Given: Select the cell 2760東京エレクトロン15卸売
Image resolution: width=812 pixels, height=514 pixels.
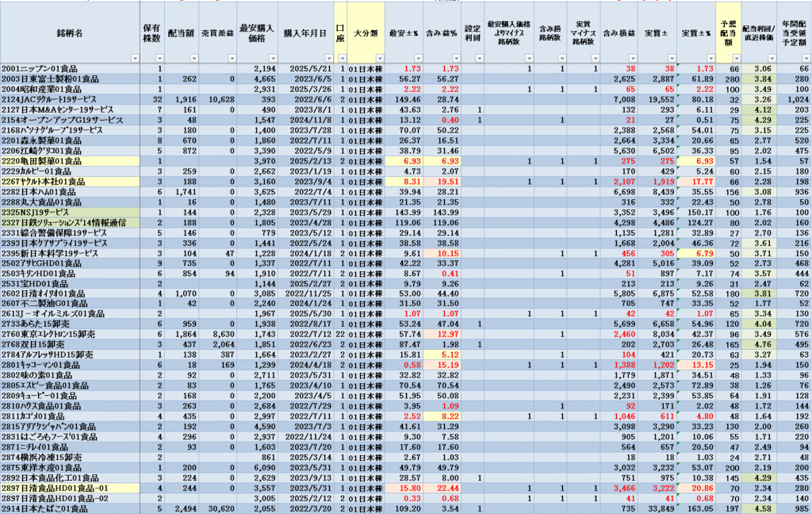Looking at the screenshot, I should click(70, 334).
